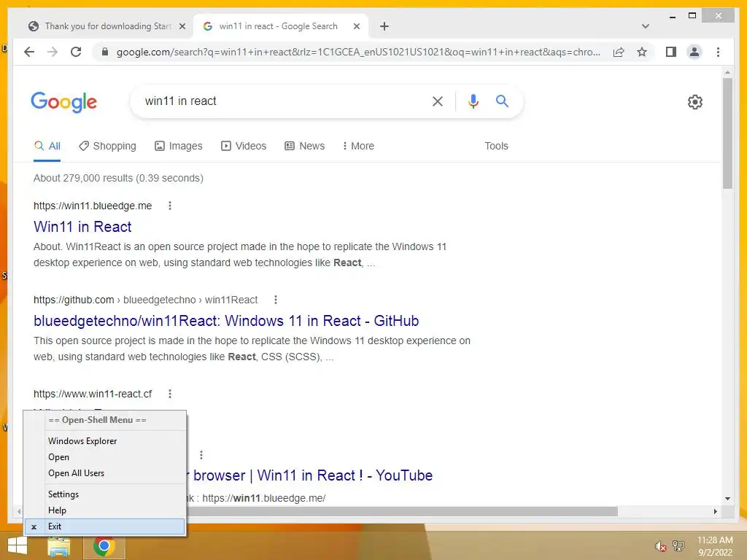This screenshot has height=560, width=747.
Task: Open the Chrome side panel
Action: 671,52
